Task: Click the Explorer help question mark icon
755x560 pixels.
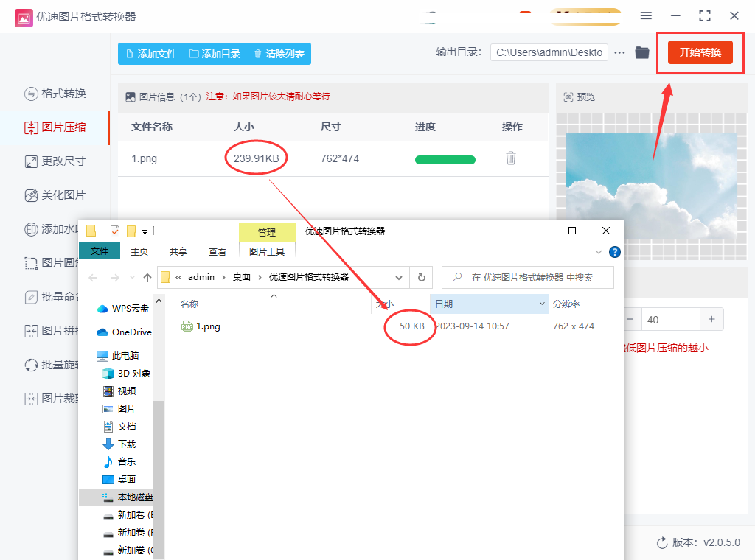Action: tap(614, 252)
